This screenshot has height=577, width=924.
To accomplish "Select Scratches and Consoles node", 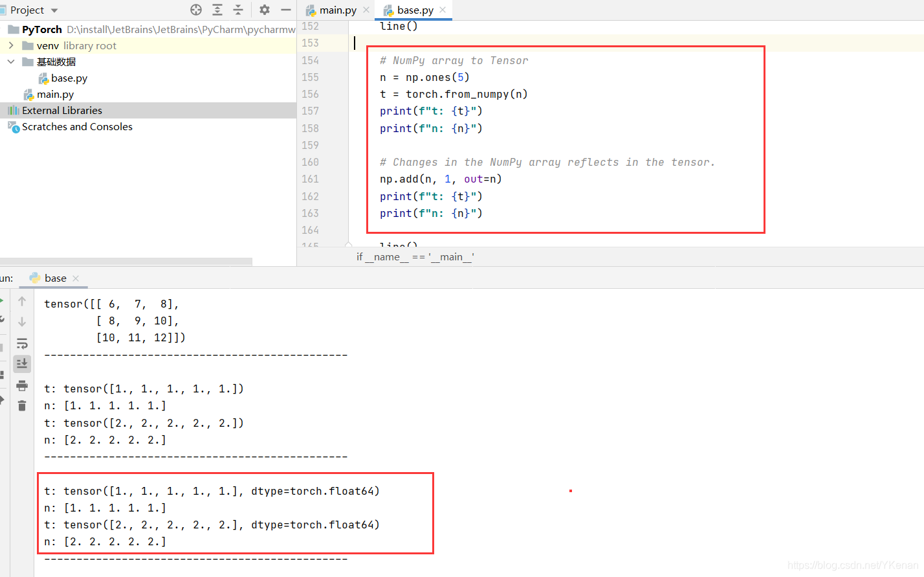I will point(148,127).
